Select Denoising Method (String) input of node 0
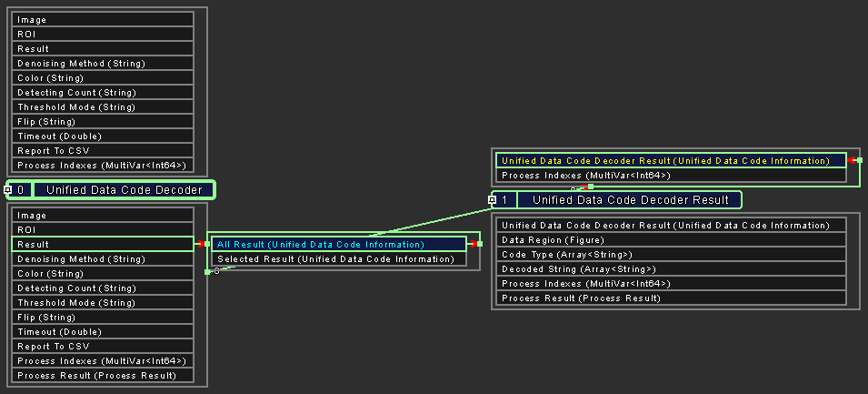 pos(103,63)
